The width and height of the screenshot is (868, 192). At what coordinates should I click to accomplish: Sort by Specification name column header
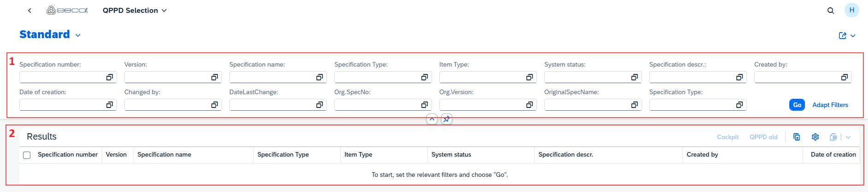tap(164, 155)
